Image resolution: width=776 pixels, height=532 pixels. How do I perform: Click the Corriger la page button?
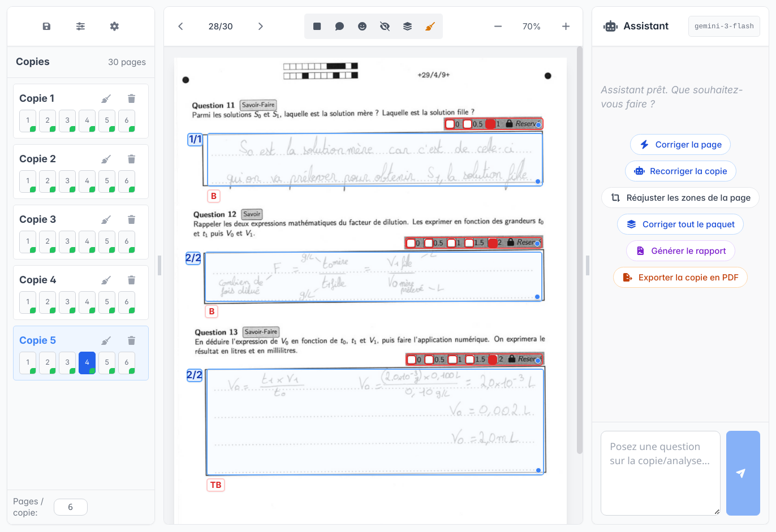680,145
